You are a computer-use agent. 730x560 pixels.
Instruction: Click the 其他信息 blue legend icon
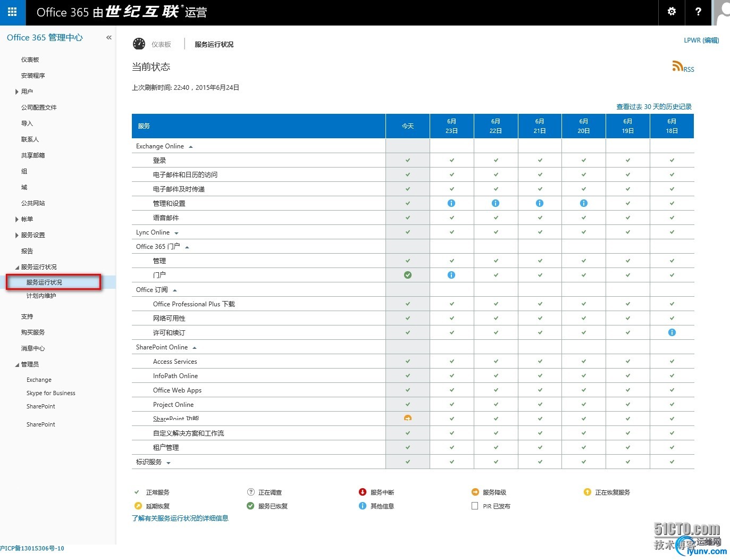pos(363,506)
